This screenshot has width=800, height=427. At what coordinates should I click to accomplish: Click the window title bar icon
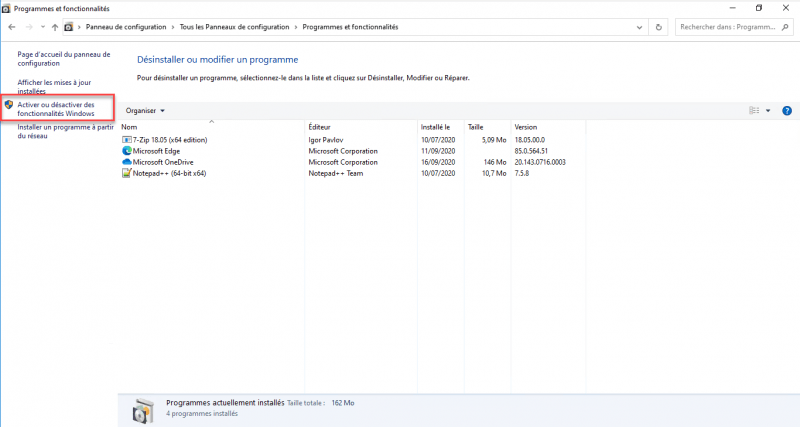(6, 9)
